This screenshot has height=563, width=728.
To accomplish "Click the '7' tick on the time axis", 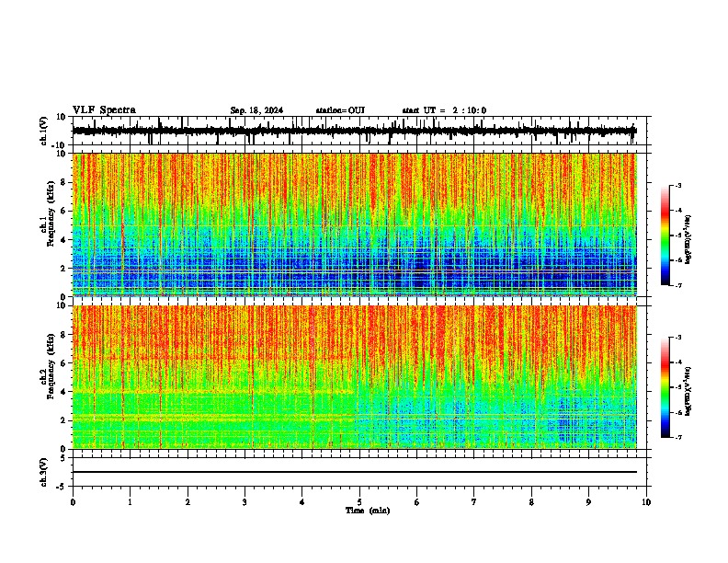I will click(x=474, y=502).
